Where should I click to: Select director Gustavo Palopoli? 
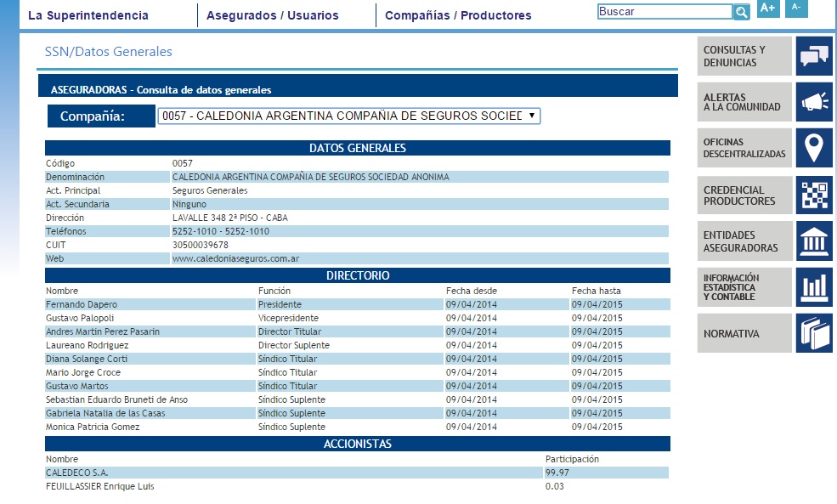coord(80,318)
